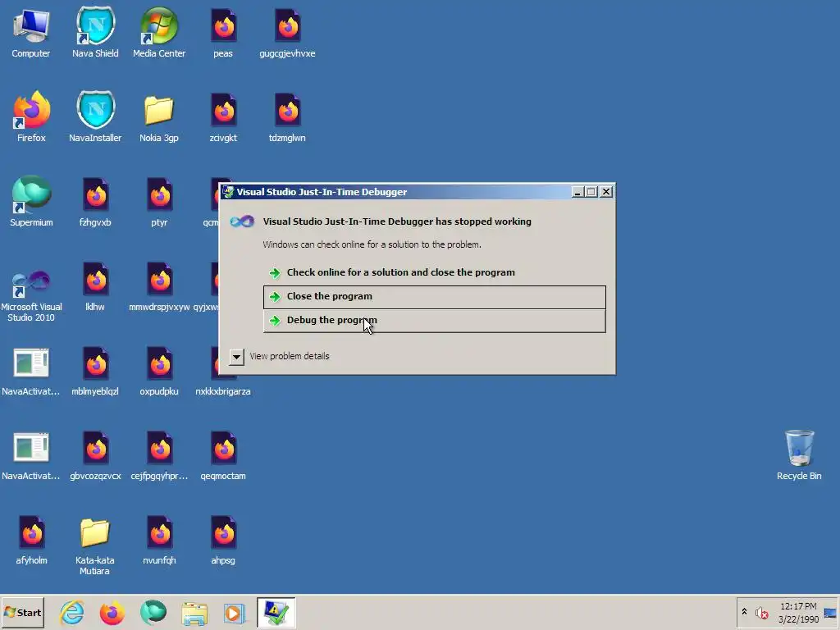Select the cejfpgqyhpr file icon
The height and width of the screenshot is (630, 840).
click(x=159, y=456)
